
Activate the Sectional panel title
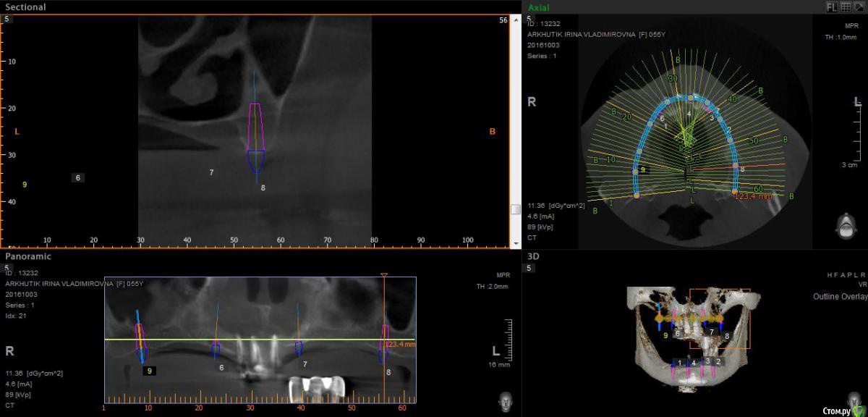(25, 7)
